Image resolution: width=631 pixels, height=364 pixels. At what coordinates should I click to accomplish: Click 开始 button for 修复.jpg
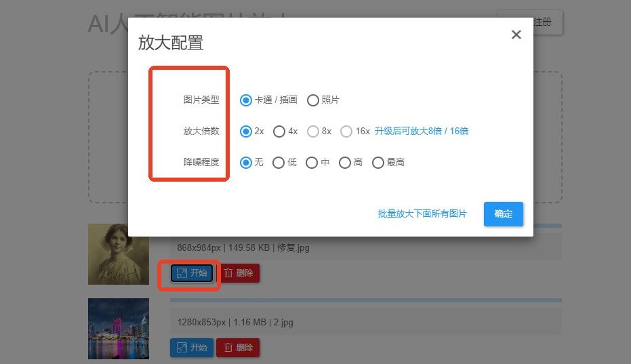(x=192, y=273)
